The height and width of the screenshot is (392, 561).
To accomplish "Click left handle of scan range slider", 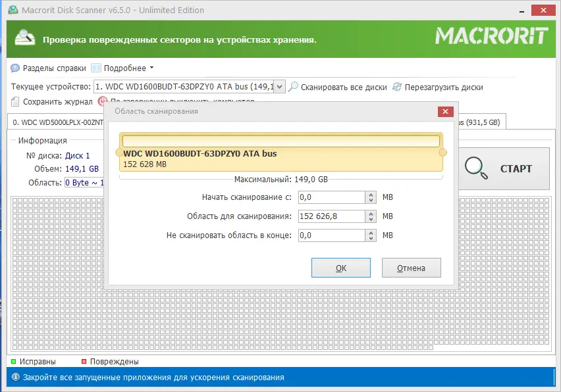I will 119,153.
